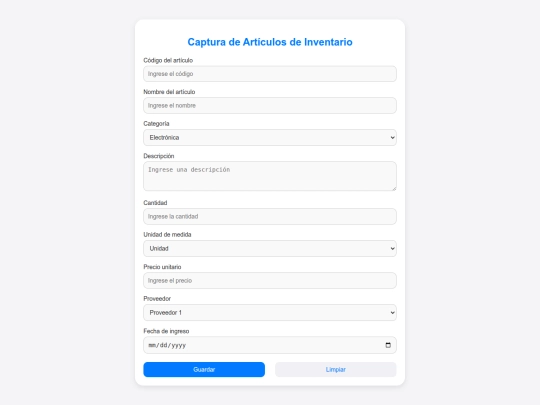Open the Categoría dropdown showing Electrónica
Screen dimensions: 540x405
(270, 137)
